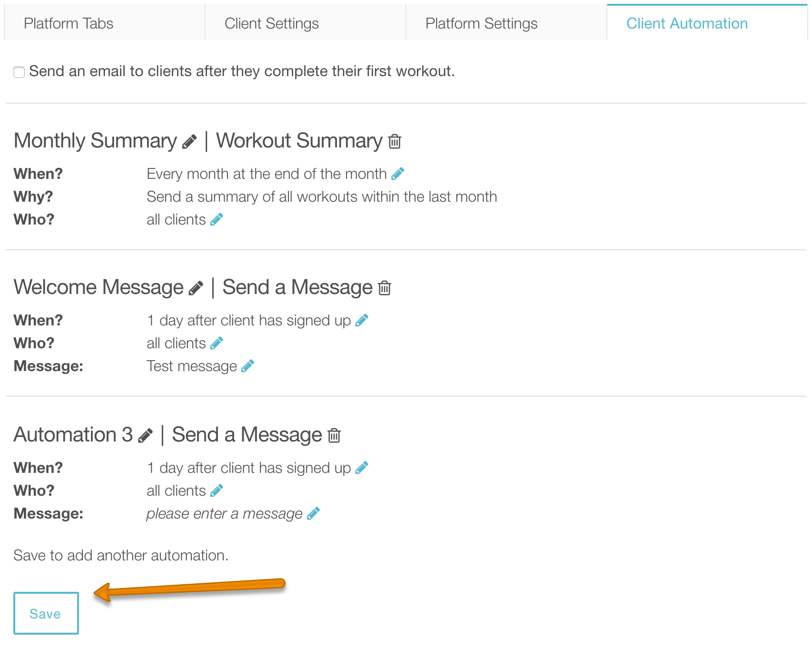
Task: Edit the Welcome Message send timing
Action: 363,320
